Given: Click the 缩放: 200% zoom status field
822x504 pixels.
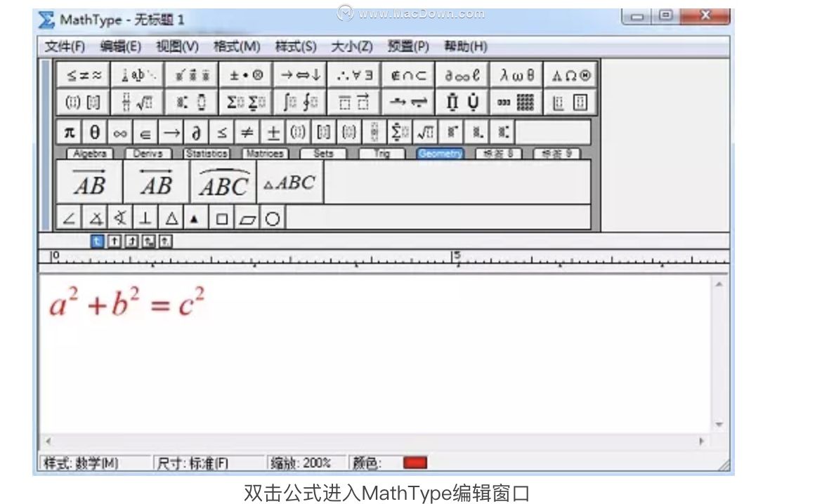Looking at the screenshot, I should (x=308, y=463).
